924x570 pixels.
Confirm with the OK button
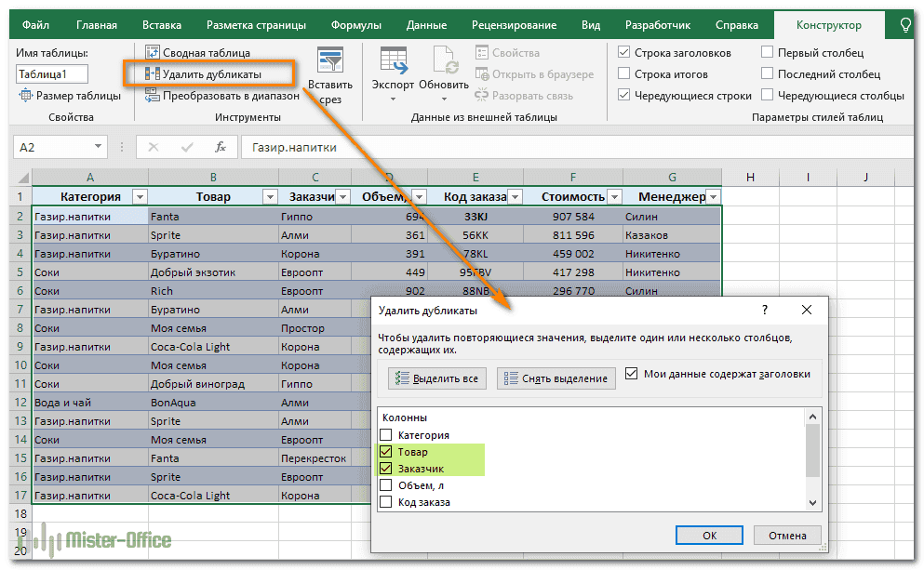coord(709,536)
